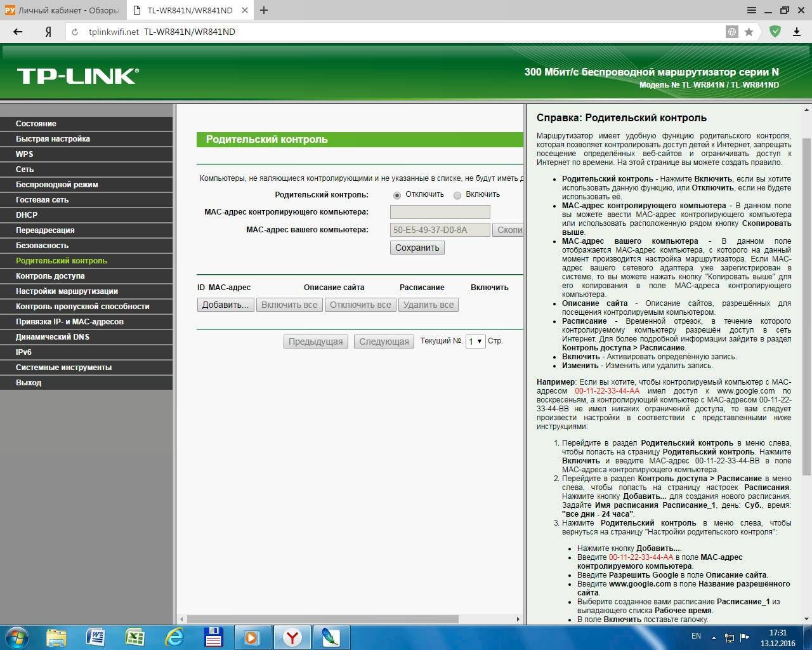Launch Microsoft Word from the taskbar
Screen dimensions: 812x650
[x=95, y=636]
